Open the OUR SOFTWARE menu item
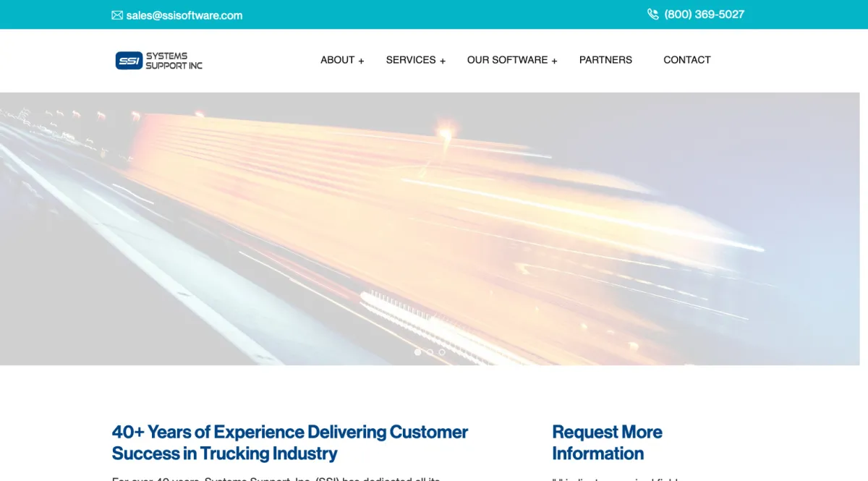Viewport: 868px width, 481px height. 508,60
